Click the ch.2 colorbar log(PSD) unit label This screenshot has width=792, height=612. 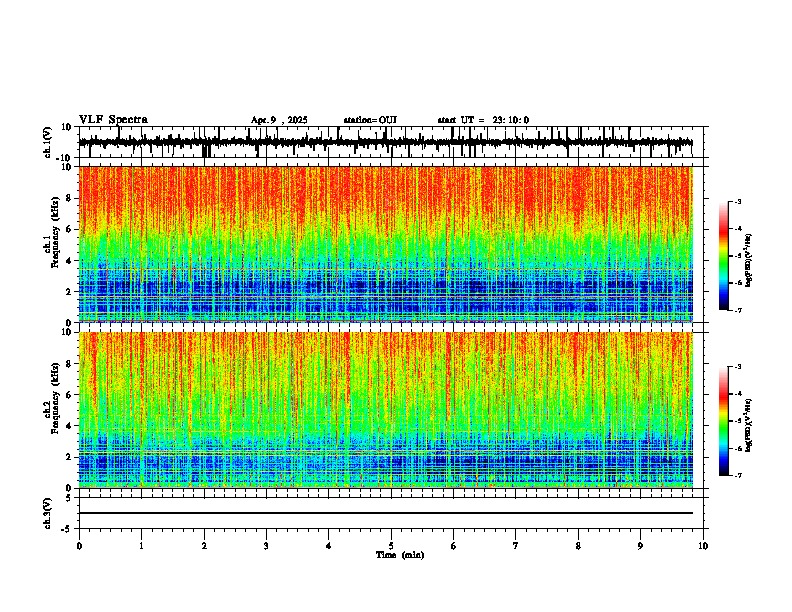coord(749,426)
